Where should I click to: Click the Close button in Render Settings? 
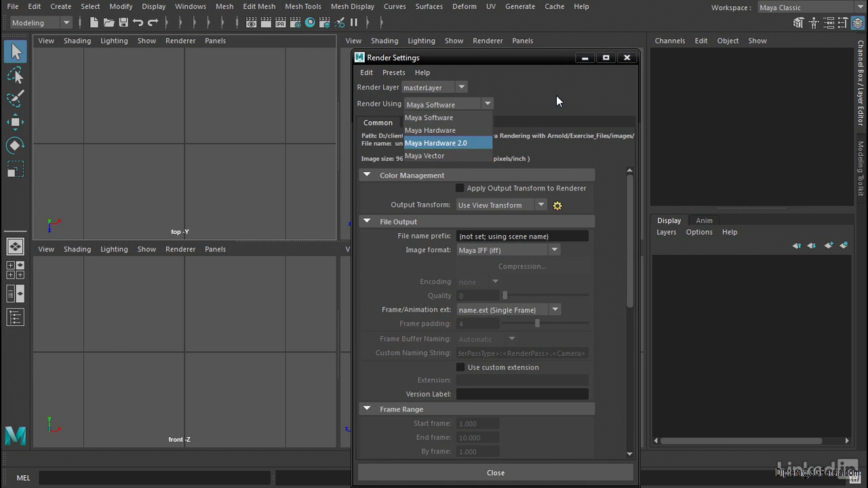click(x=496, y=472)
